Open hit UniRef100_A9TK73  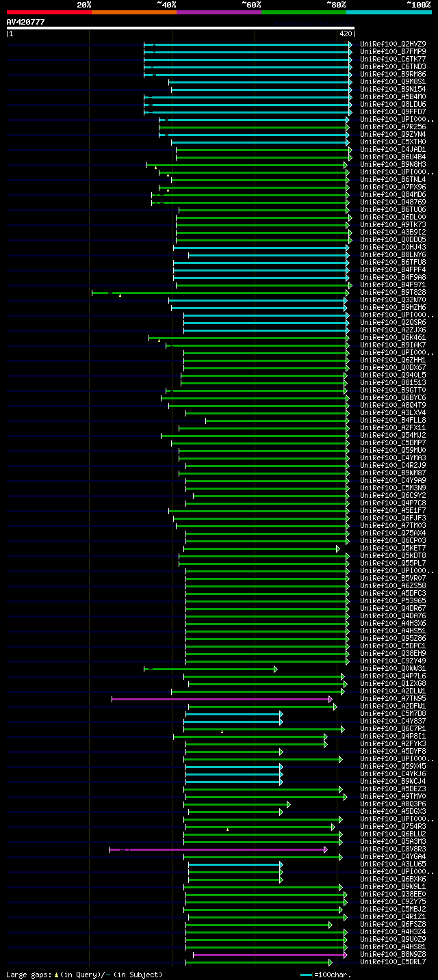(x=393, y=225)
